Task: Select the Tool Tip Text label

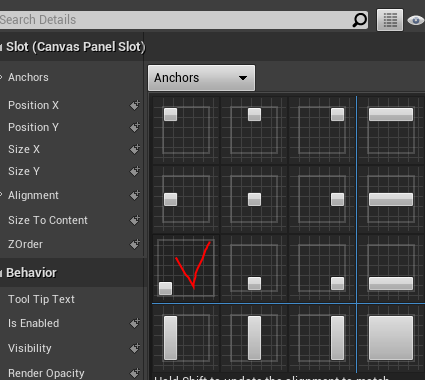Action: [41, 299]
